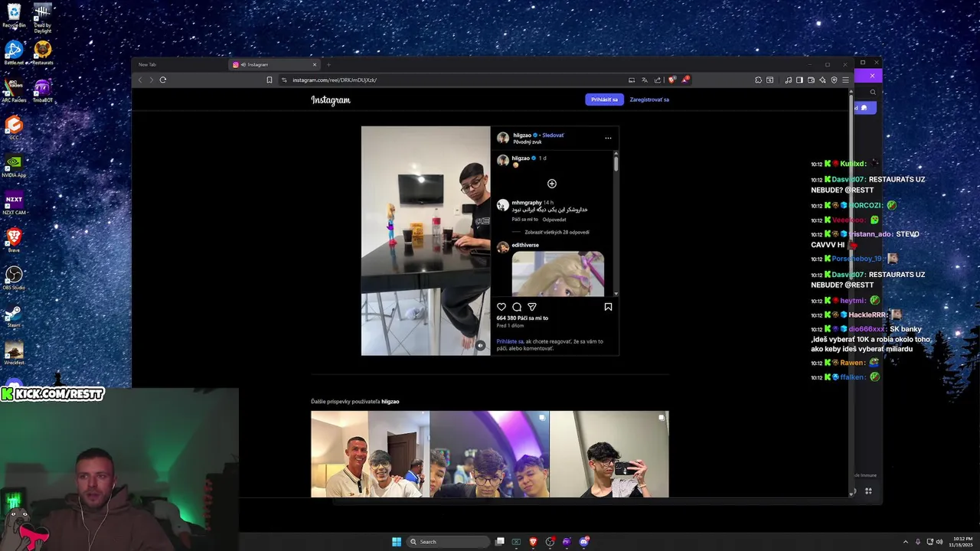Click the Zaregistrovať sa signup link

click(649, 99)
